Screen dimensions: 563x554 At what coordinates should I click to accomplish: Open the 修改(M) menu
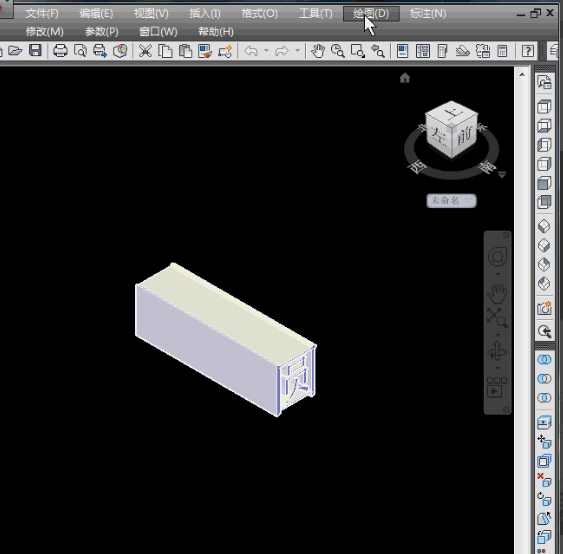(45, 32)
